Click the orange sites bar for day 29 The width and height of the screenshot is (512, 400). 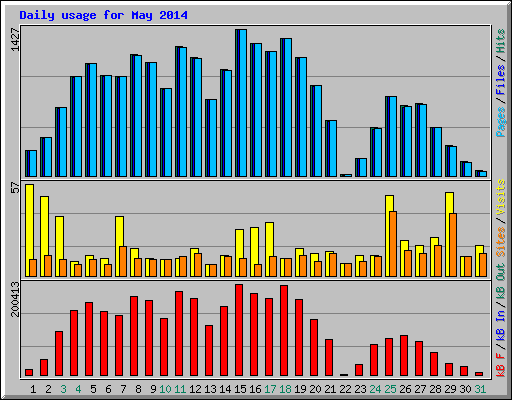453,245
